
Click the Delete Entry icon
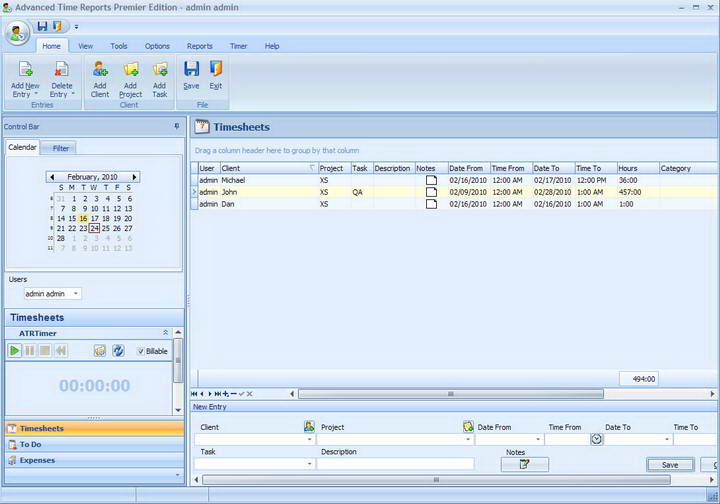(61, 70)
